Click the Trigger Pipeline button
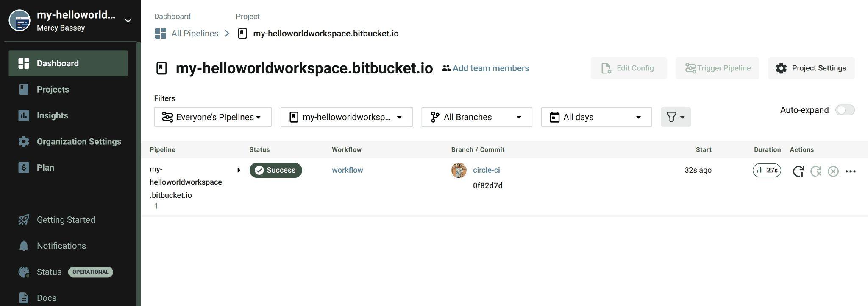This screenshot has height=306, width=868. (718, 68)
